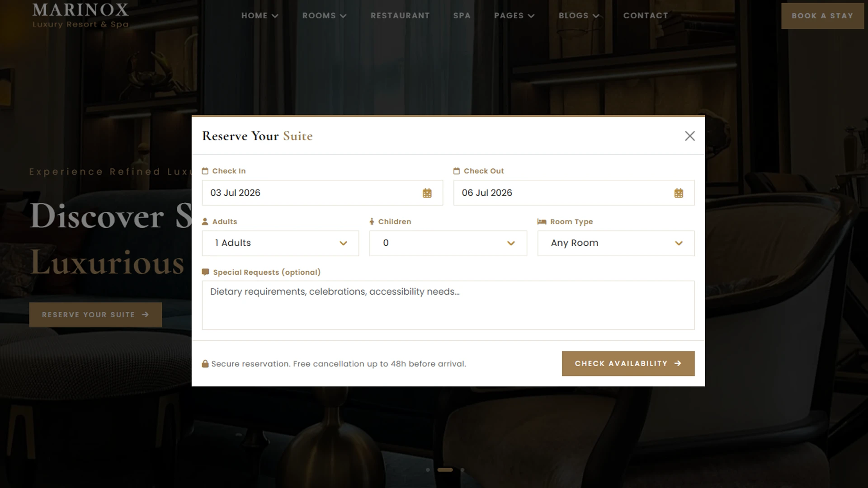The image size is (868, 488).
Task: Click the Check In date field
Action: click(x=322, y=193)
